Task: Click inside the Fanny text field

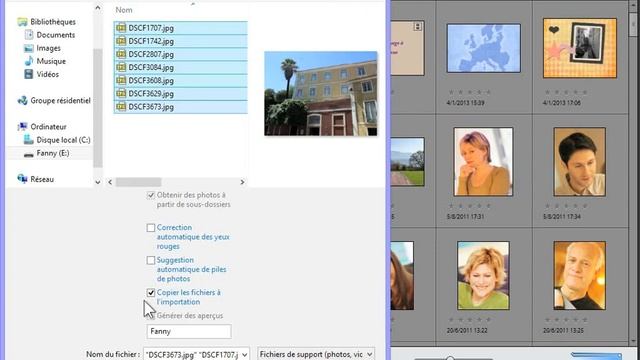Action: pyautogui.click(x=189, y=331)
